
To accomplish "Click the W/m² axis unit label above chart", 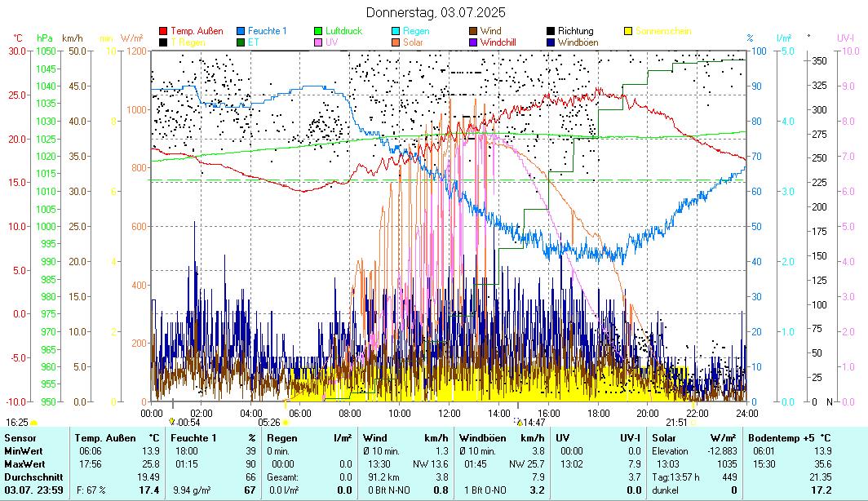I will (132, 38).
